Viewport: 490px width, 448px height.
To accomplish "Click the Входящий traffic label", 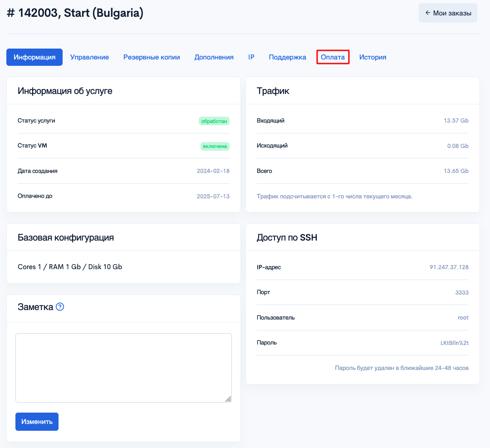I will [x=270, y=121].
